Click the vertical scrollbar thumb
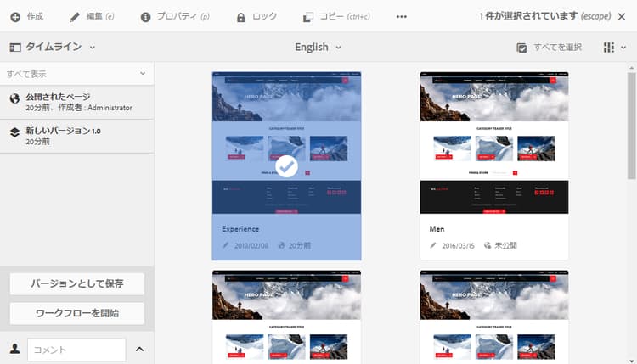 [631, 126]
